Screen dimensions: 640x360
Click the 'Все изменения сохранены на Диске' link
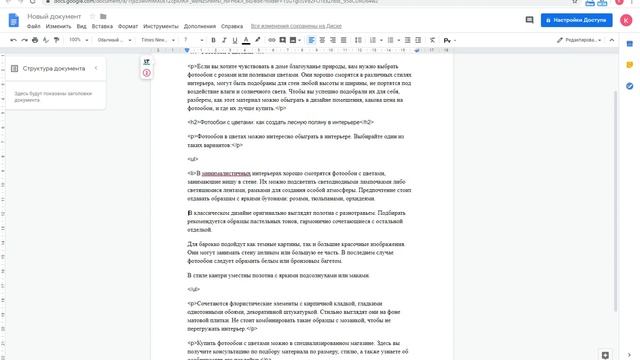coord(296,26)
